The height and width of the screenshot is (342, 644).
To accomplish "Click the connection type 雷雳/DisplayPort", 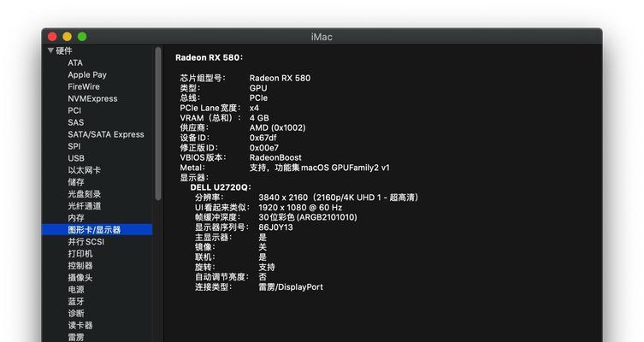I will pyautogui.click(x=291, y=287).
